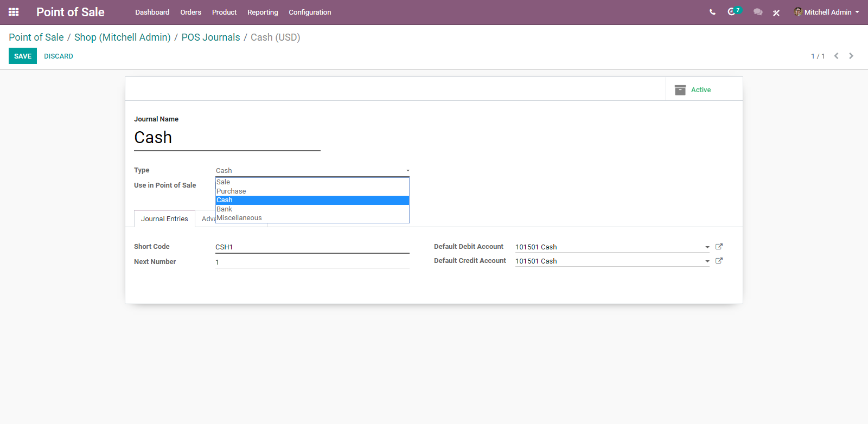The image size is (868, 424).
Task: Open activities clock icon with badge 7
Action: pyautogui.click(x=734, y=11)
